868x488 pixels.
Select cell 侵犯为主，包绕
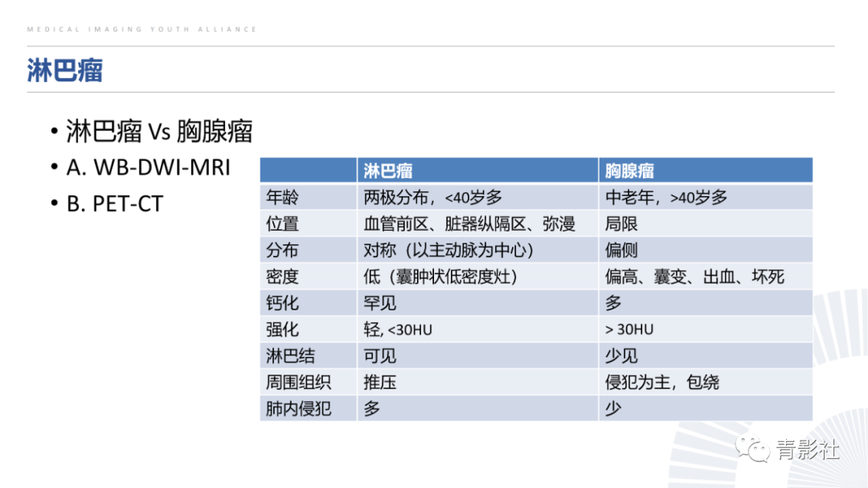point(706,382)
